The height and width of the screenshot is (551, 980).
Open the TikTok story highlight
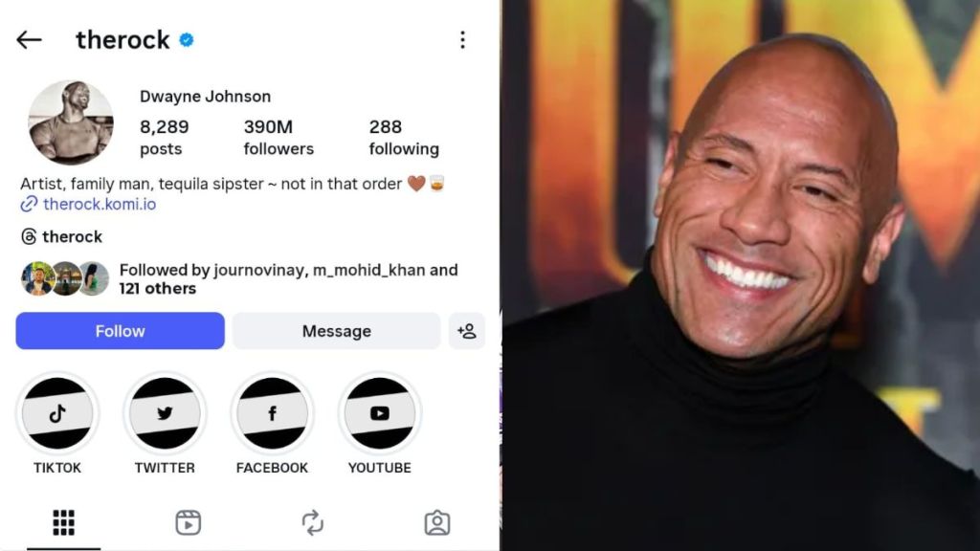coord(57,413)
